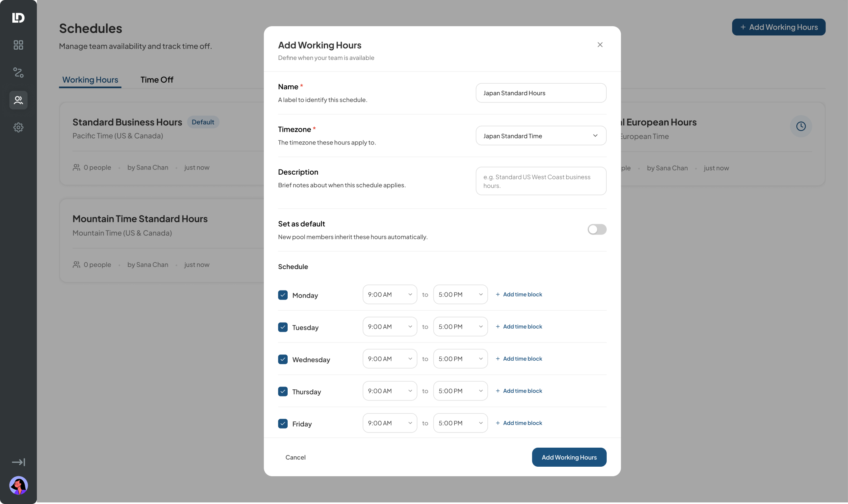Viewport: 848px width, 504px height.
Task: Open the routing flow icon in the sidebar
Action: tap(18, 72)
